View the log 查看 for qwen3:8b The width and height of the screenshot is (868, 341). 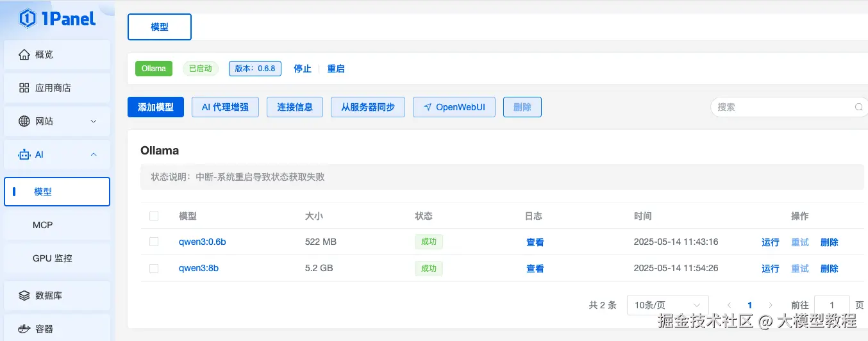(x=535, y=269)
